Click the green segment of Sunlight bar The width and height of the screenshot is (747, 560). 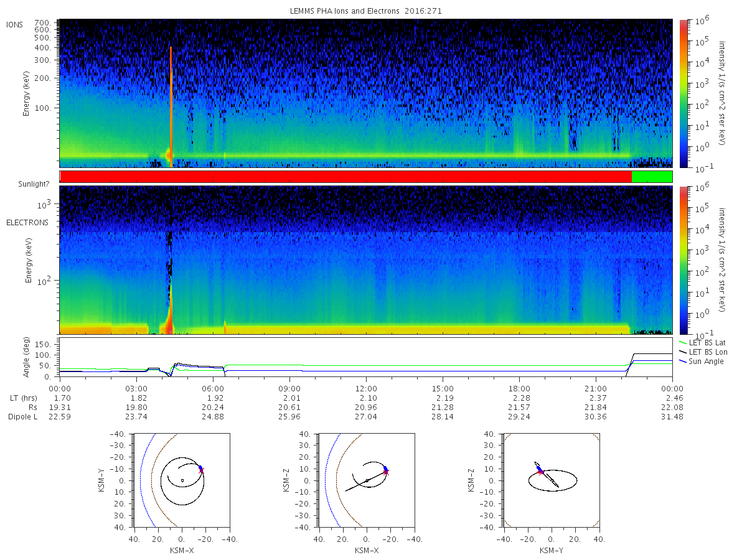pyautogui.click(x=652, y=177)
